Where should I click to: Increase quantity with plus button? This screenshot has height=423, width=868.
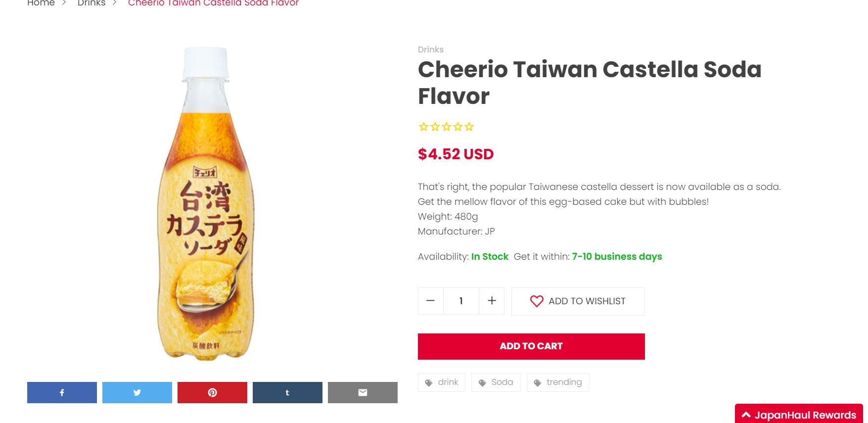[x=492, y=301]
